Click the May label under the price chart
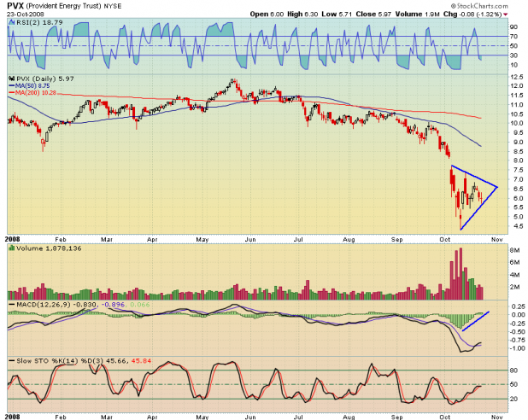528x420 pixels. pos(202,239)
